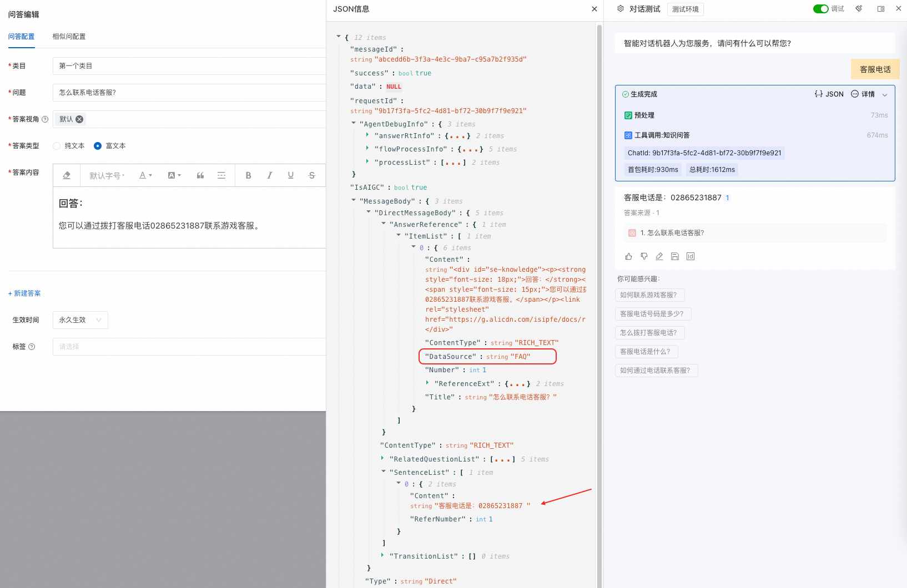The width and height of the screenshot is (907, 588).
Task: Open dialog test settings gear
Action: pos(621,9)
